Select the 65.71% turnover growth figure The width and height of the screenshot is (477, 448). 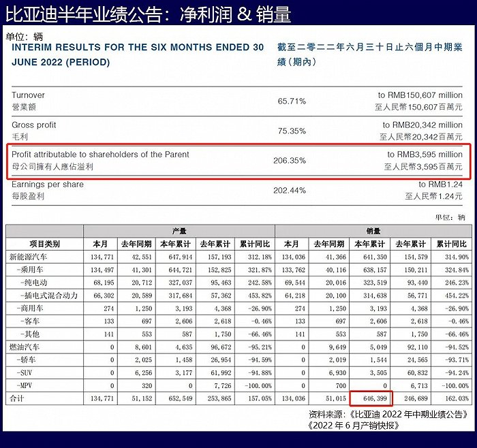click(x=292, y=101)
